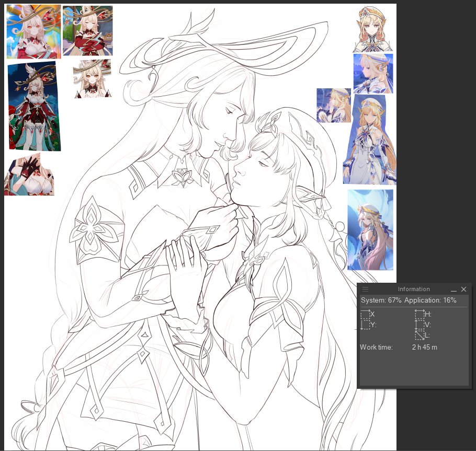Click the 'Work time:' label
476x451 pixels.
click(376, 348)
